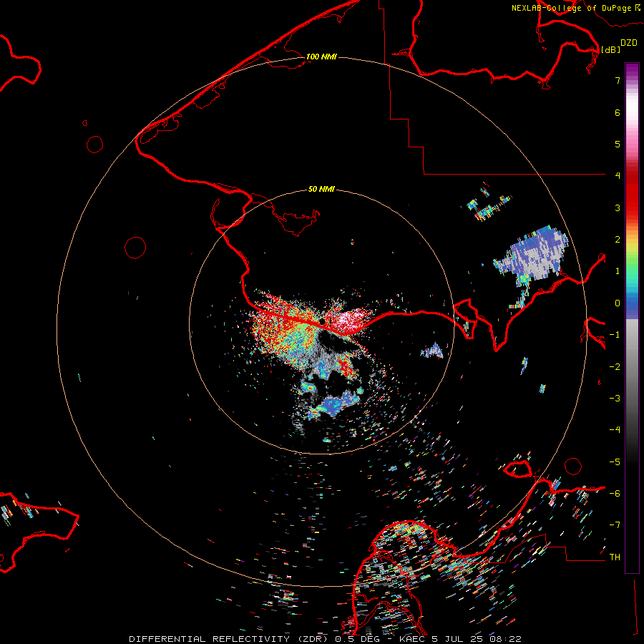
Task: Click the 6 tick on the color scale
Action: 618,112
